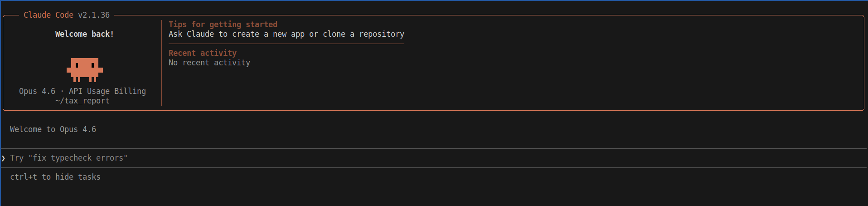Click the horizontal line under the tips

click(x=286, y=44)
